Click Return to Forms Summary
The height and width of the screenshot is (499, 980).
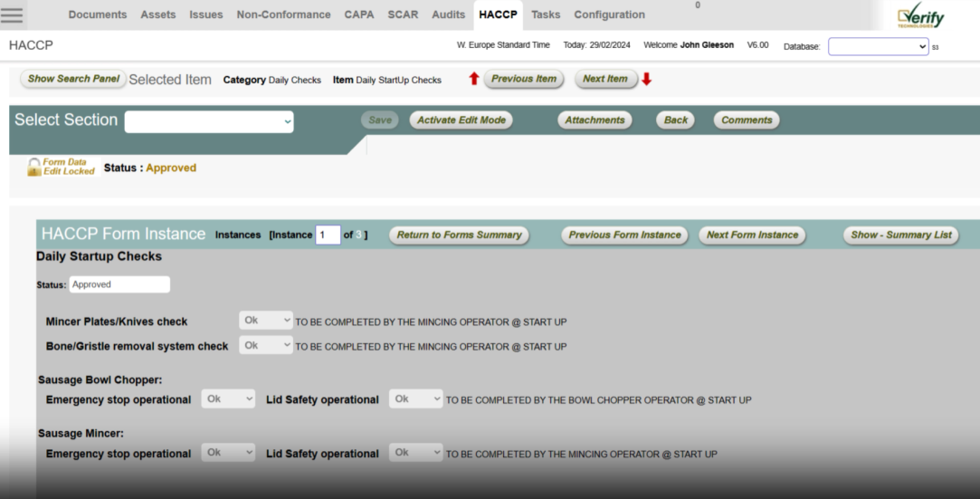(x=459, y=235)
